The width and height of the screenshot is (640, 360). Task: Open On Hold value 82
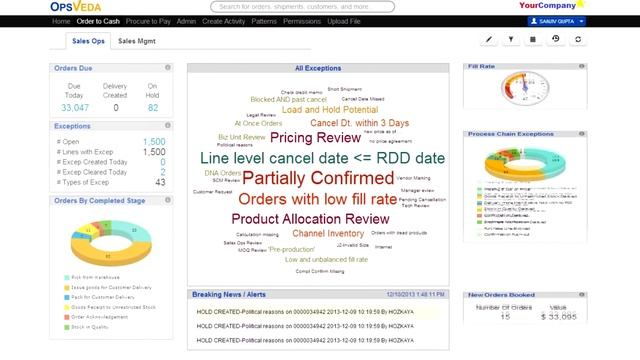point(153,108)
